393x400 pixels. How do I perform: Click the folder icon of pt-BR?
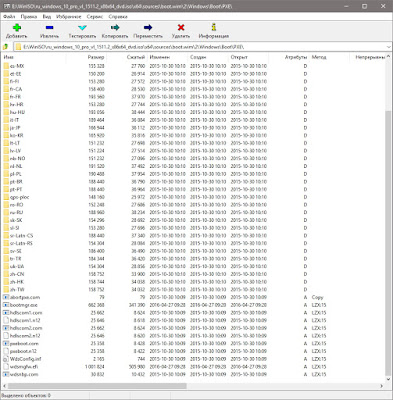pyautogui.click(x=6, y=182)
